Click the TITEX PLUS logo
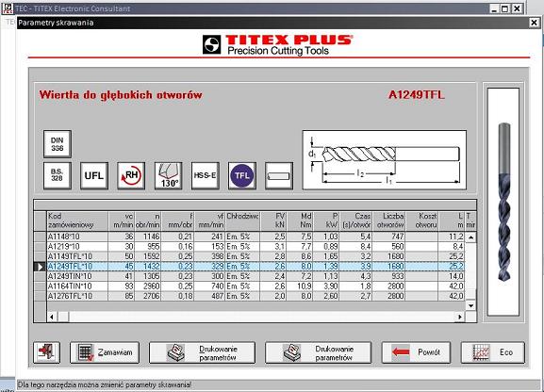 [278, 44]
